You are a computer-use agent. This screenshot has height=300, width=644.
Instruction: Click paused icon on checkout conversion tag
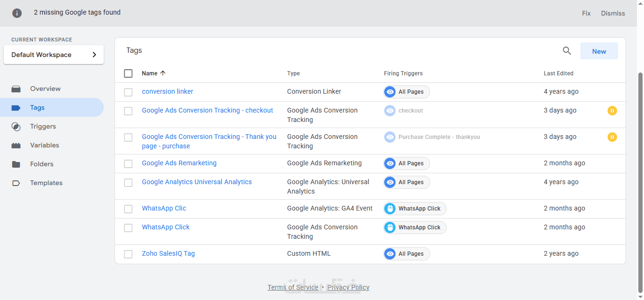612,111
